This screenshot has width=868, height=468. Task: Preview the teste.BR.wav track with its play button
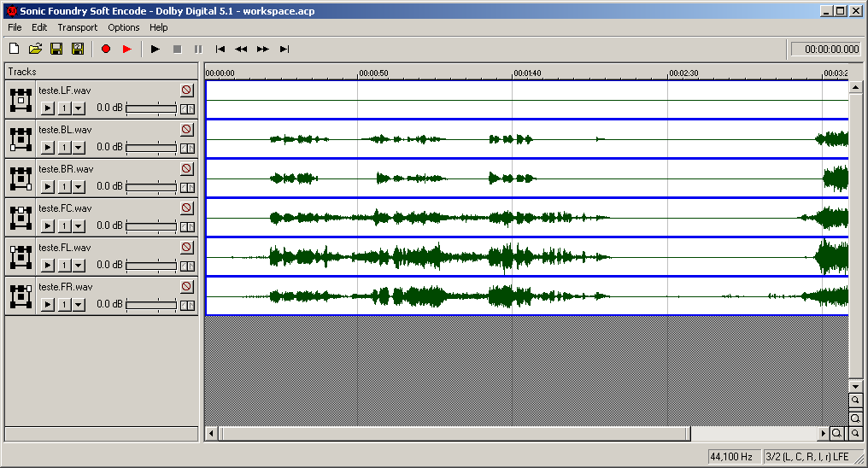tap(48, 187)
